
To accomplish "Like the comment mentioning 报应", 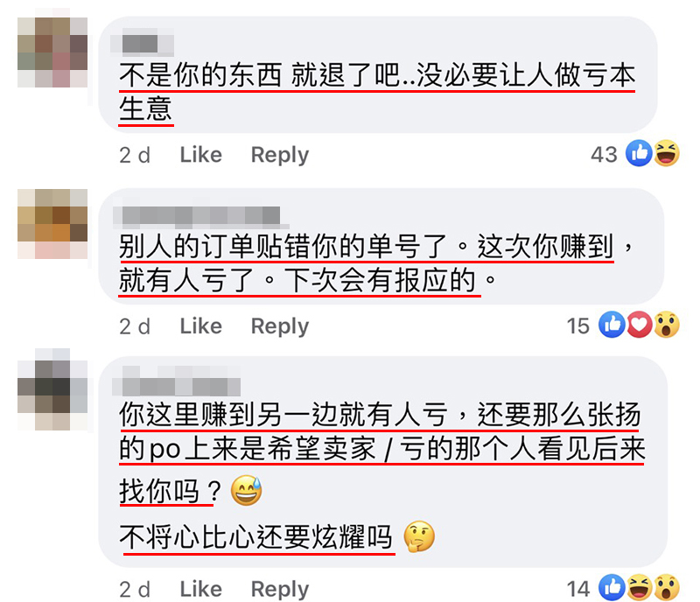I will (x=201, y=326).
